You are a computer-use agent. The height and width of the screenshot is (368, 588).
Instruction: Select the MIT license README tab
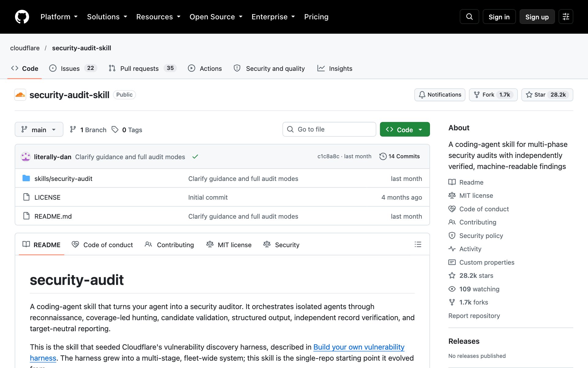click(229, 245)
